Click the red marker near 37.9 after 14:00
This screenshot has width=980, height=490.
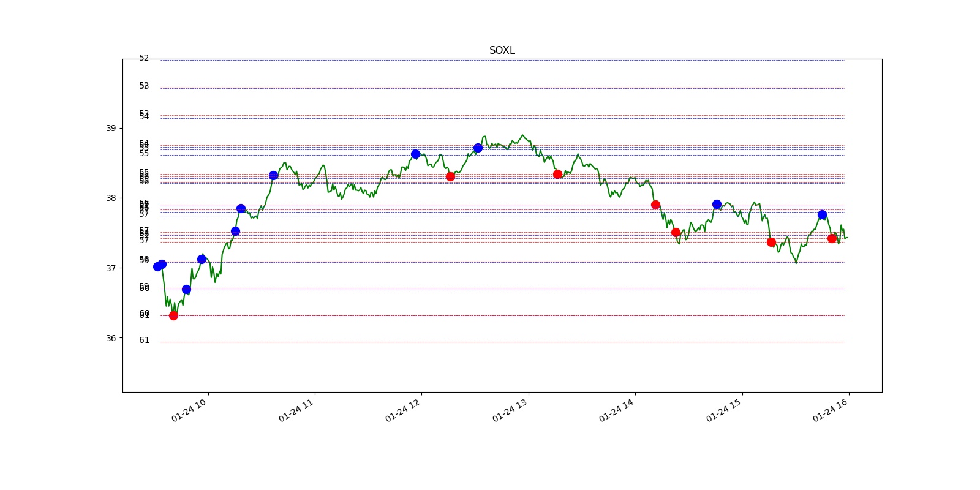point(655,205)
